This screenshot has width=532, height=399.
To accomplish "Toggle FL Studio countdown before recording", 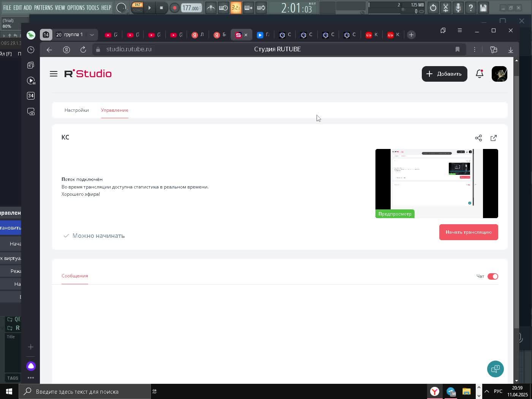I will (x=236, y=8).
